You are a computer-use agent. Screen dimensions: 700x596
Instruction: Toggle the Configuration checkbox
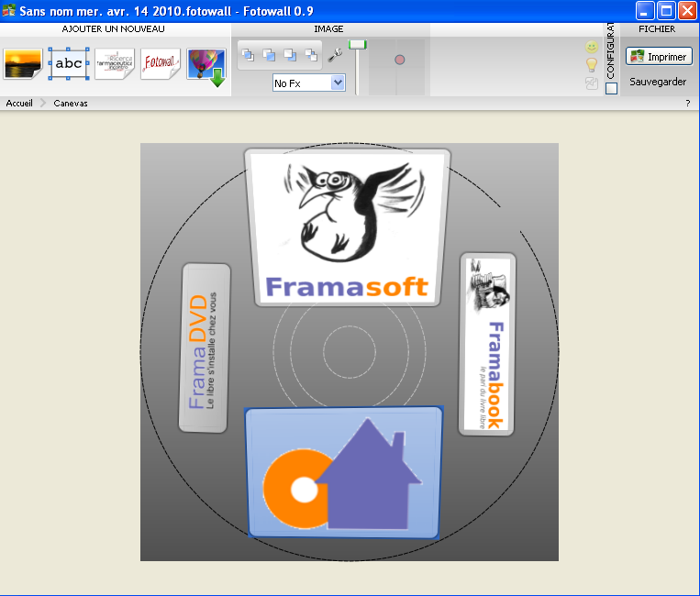611,88
